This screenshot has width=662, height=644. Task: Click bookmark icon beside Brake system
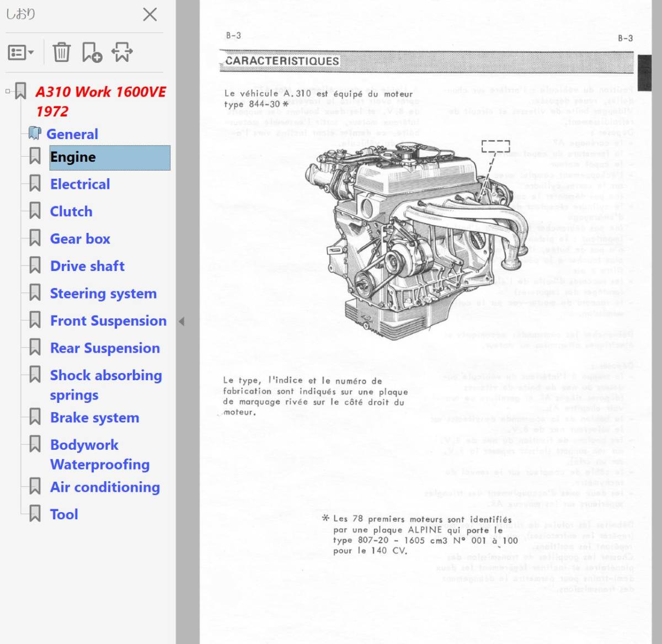(x=35, y=417)
